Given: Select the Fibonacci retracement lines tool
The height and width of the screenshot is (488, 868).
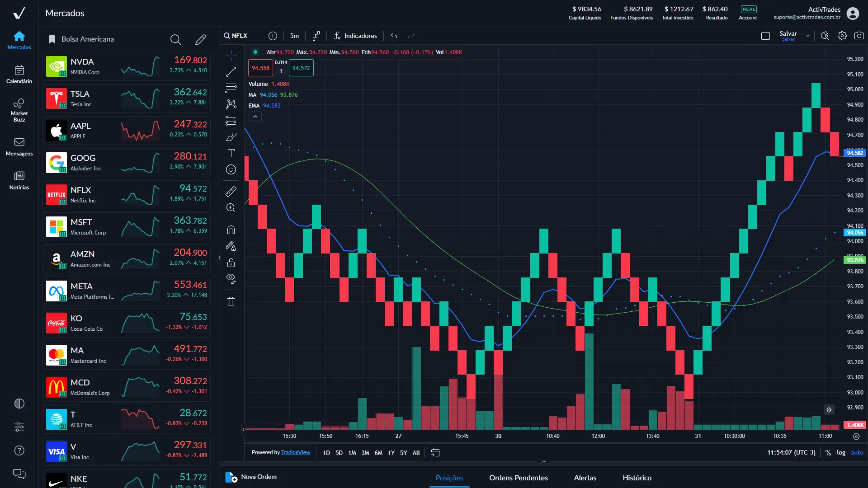Looking at the screenshot, I should 231,88.
